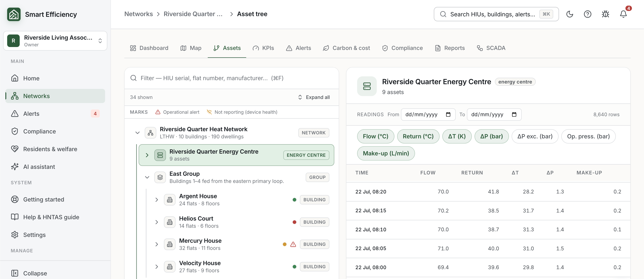Expand the Mercury House row
This screenshot has height=279, width=644.
click(157, 244)
